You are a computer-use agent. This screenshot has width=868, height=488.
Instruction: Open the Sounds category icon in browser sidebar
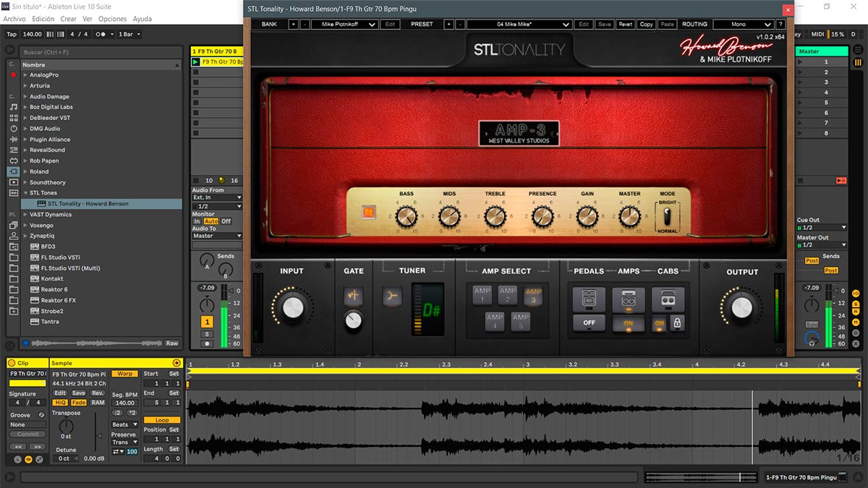pos(13,106)
